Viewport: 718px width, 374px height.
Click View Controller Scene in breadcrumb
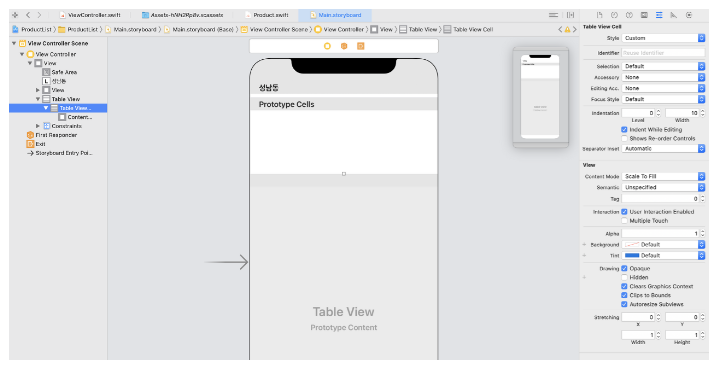[275, 29]
